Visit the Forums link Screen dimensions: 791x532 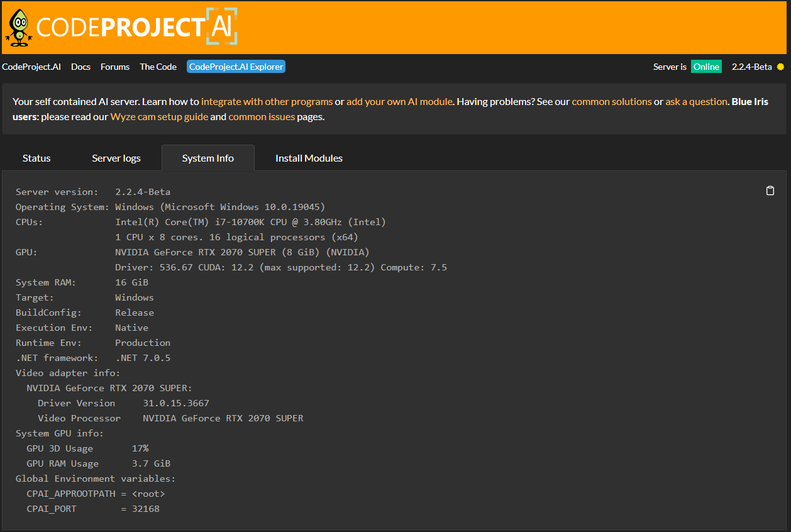(x=115, y=67)
